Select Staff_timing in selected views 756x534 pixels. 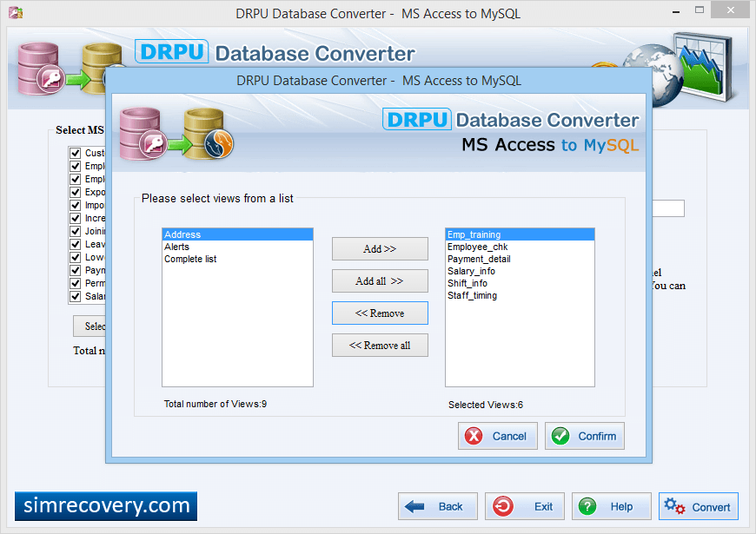click(x=520, y=295)
